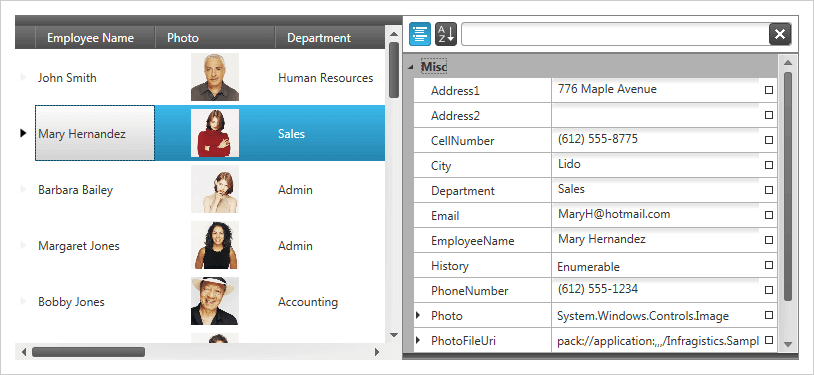The width and height of the screenshot is (814, 375).
Task: Select the History value Enumerable
Action: click(x=588, y=267)
